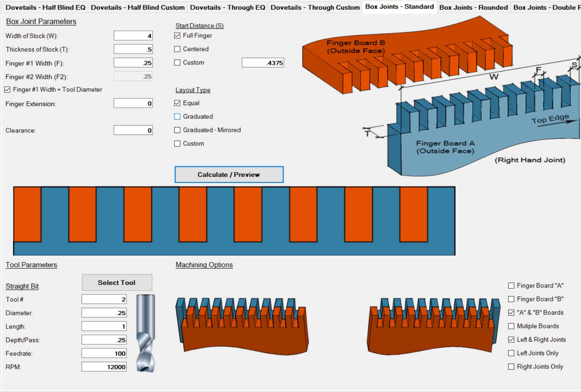Click the Select Tool button

tap(117, 282)
